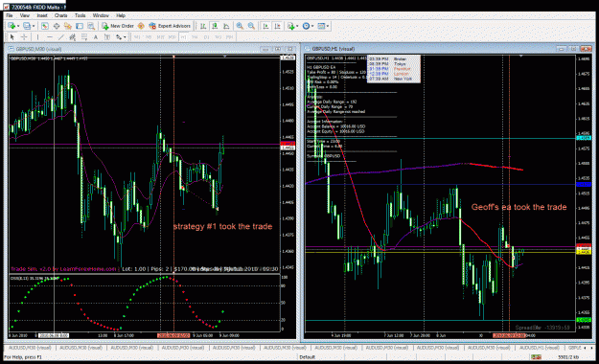Click the Default profile status bar field
Screen dimensions: 599x364
pyautogui.click(x=308, y=357)
